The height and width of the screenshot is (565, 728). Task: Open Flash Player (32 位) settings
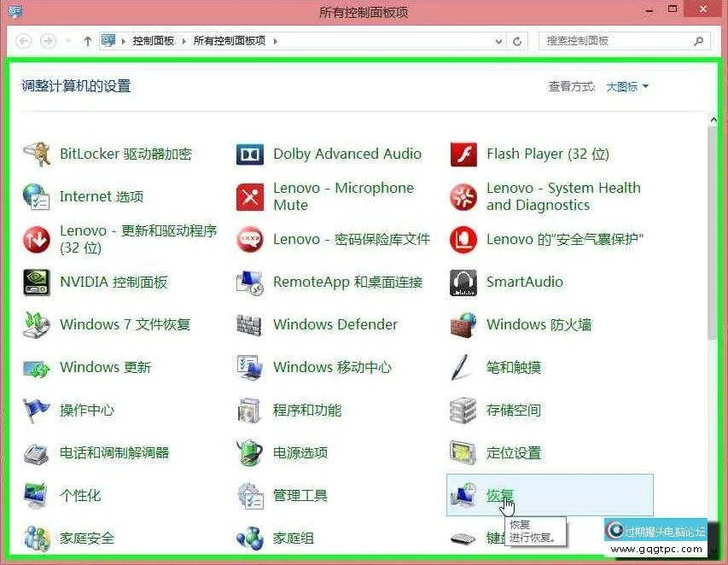pyautogui.click(x=549, y=154)
